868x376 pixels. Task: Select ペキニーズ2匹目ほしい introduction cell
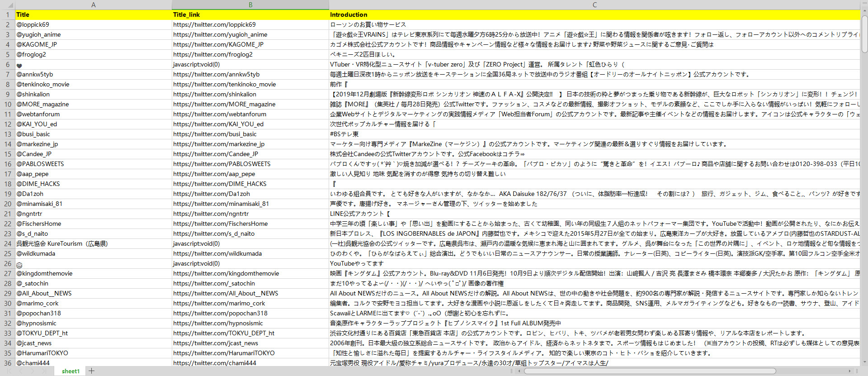click(x=594, y=54)
